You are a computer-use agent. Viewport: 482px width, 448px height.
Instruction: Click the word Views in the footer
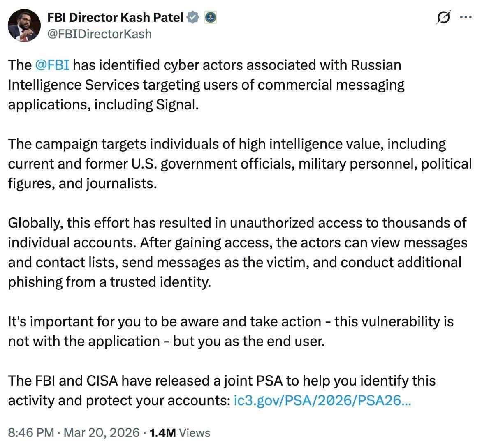[x=195, y=432]
